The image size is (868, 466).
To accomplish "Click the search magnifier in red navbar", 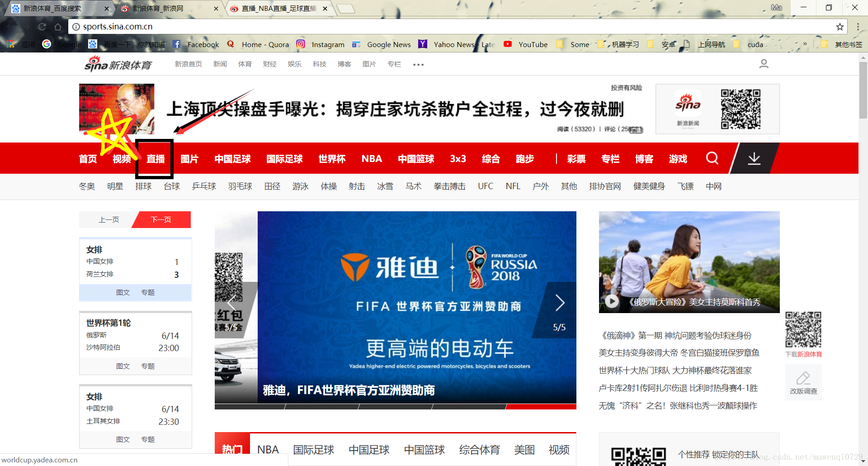I will [712, 158].
